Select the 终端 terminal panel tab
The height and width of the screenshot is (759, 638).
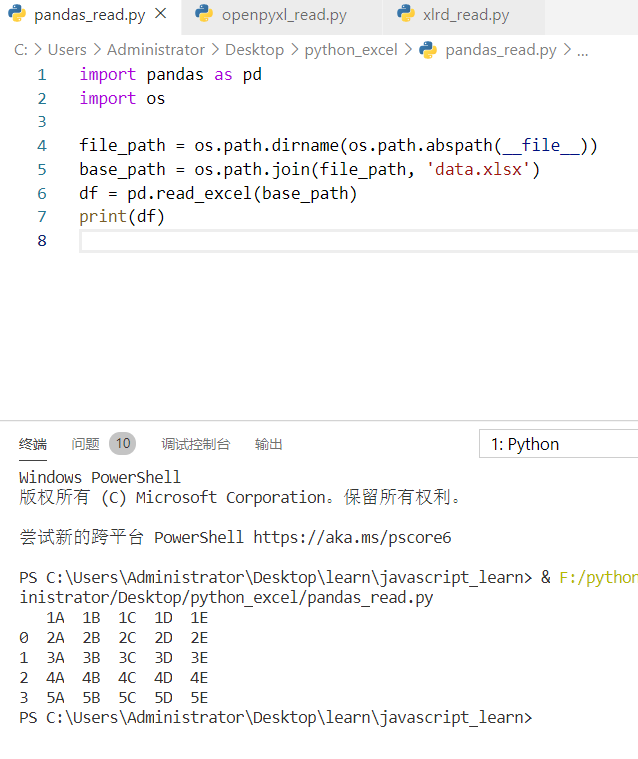coord(33,444)
